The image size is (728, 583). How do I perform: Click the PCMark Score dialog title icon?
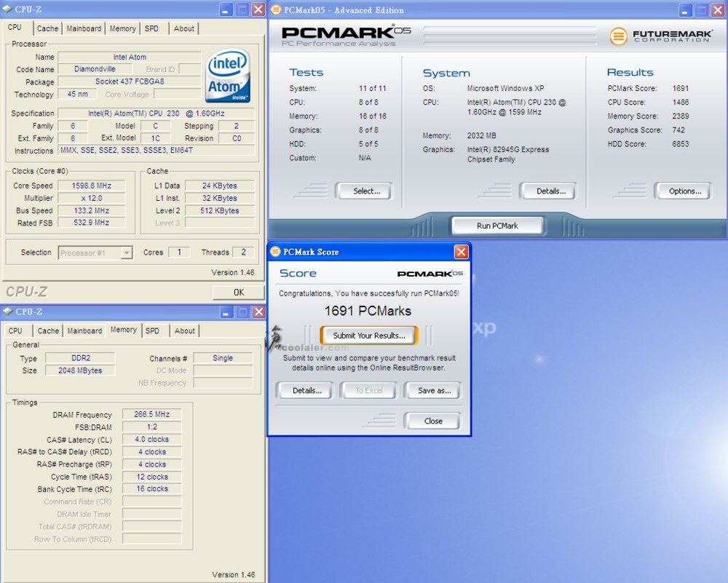pyautogui.click(x=275, y=252)
